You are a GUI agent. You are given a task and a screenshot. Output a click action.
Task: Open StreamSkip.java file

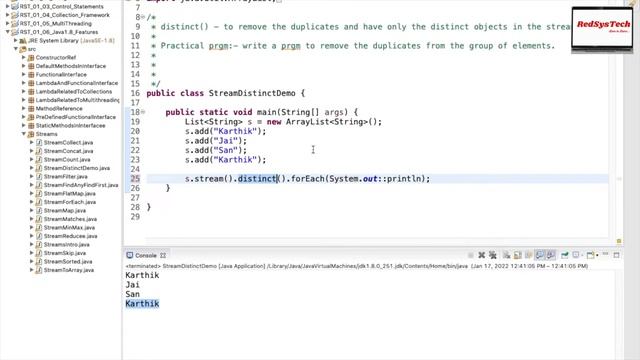click(x=64, y=253)
